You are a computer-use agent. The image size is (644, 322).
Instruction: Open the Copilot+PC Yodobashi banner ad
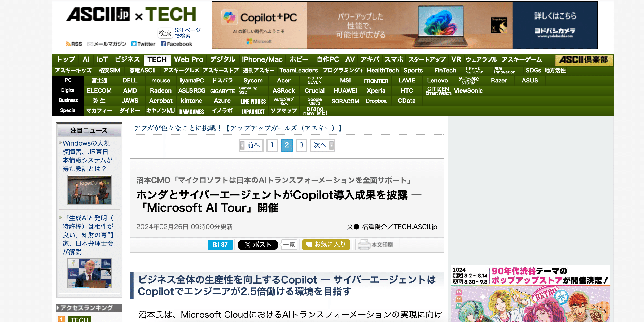pos(404,25)
